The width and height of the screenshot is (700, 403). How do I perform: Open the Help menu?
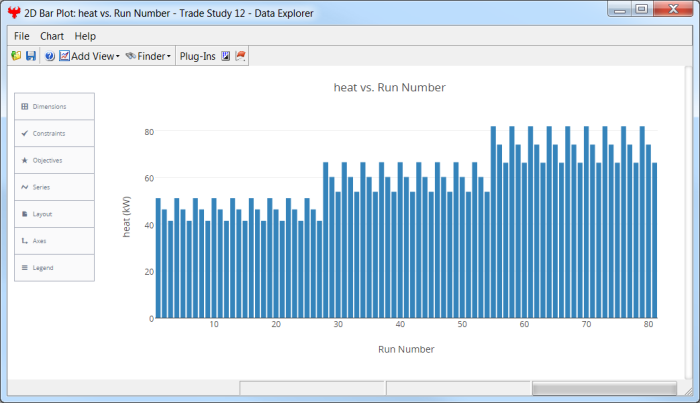tap(85, 36)
